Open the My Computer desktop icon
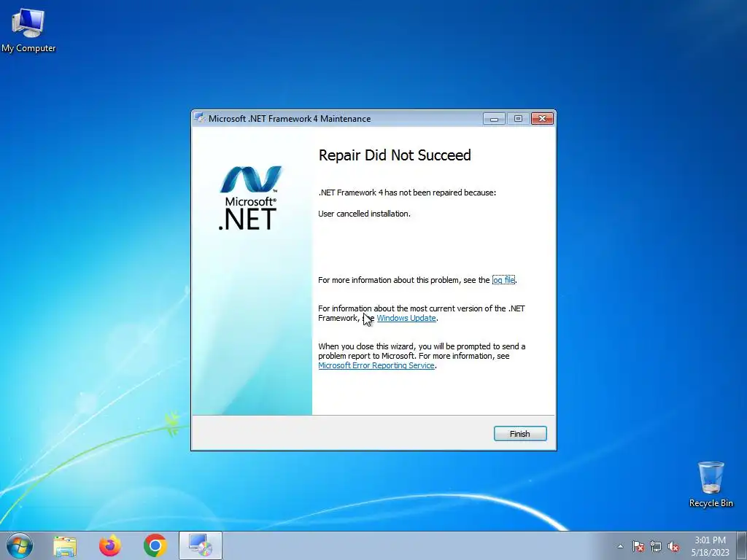This screenshot has height=560, width=747. 28,31
